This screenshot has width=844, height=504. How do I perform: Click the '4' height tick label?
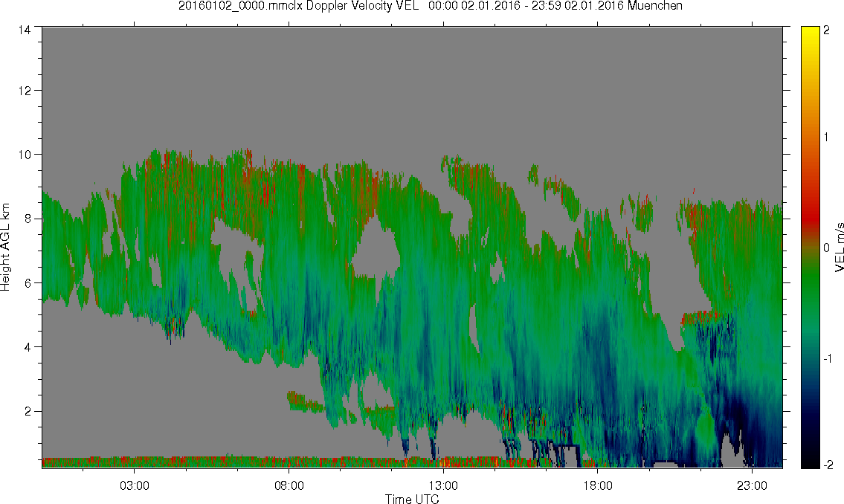pos(27,347)
